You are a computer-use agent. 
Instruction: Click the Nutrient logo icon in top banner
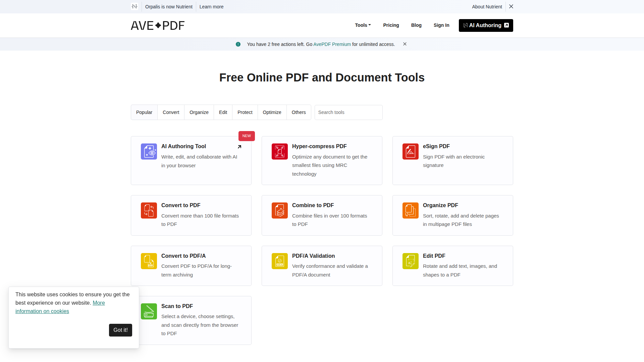[x=135, y=6]
